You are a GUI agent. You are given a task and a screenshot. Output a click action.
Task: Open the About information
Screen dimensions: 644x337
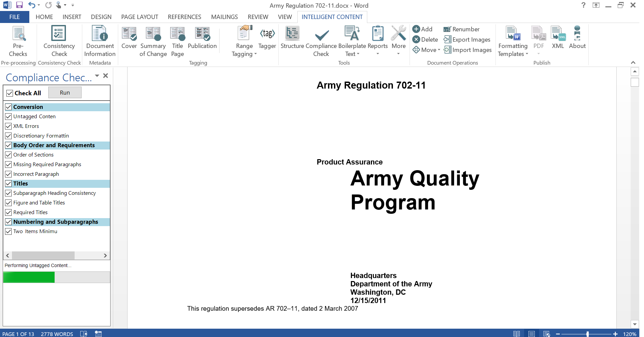pos(577,37)
